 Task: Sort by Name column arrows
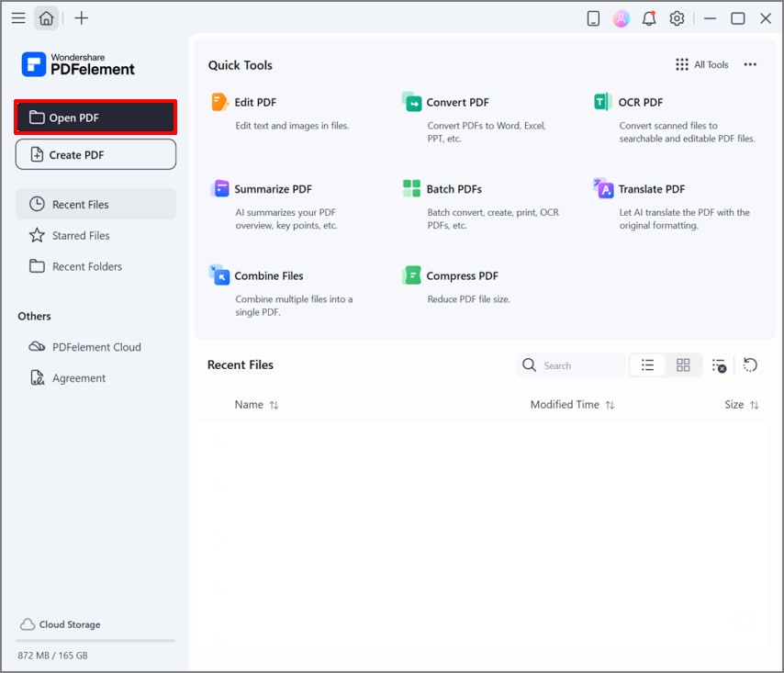(274, 405)
